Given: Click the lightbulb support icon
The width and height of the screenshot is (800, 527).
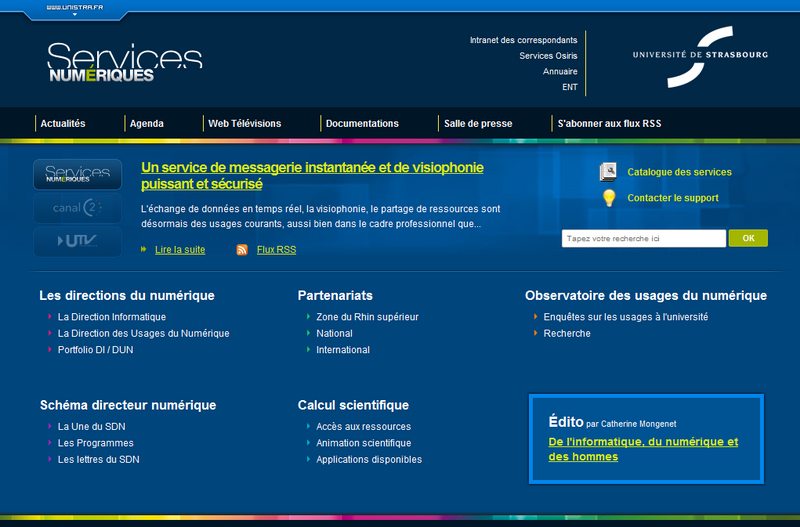Looking at the screenshot, I should coord(608,198).
